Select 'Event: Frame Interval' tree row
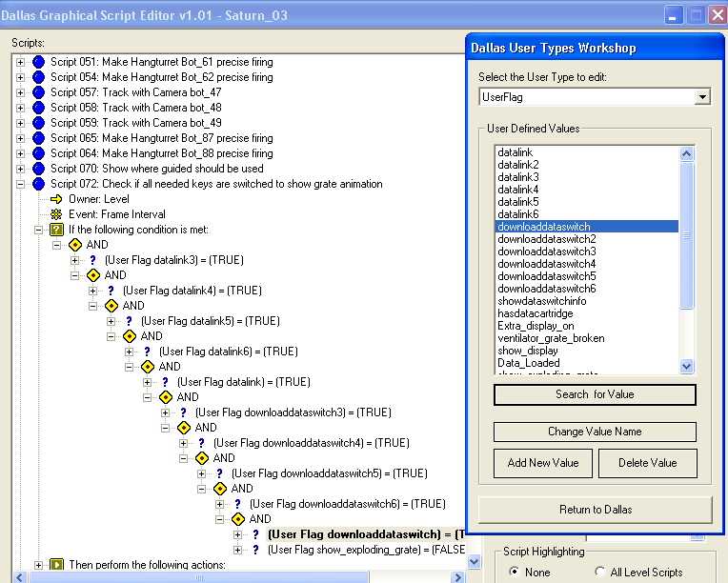This screenshot has height=583, width=728. pyautogui.click(x=117, y=214)
